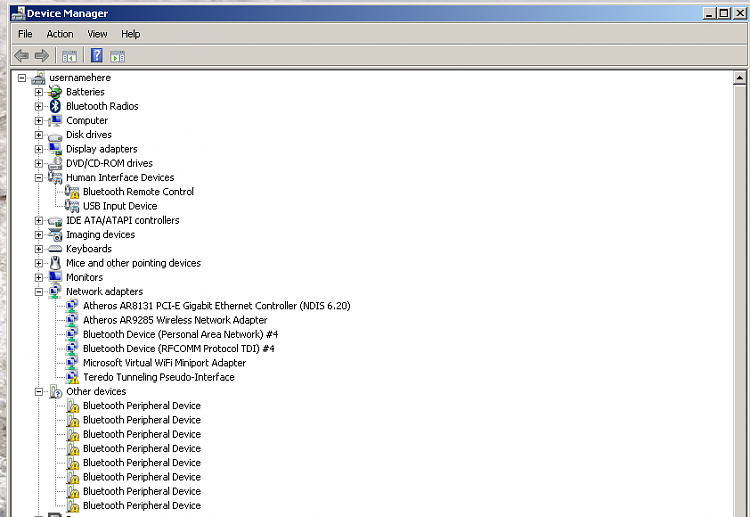Click the warning icon for Bluetooth Remote Control
Image resolution: width=750 pixels, height=517 pixels.
(72, 192)
